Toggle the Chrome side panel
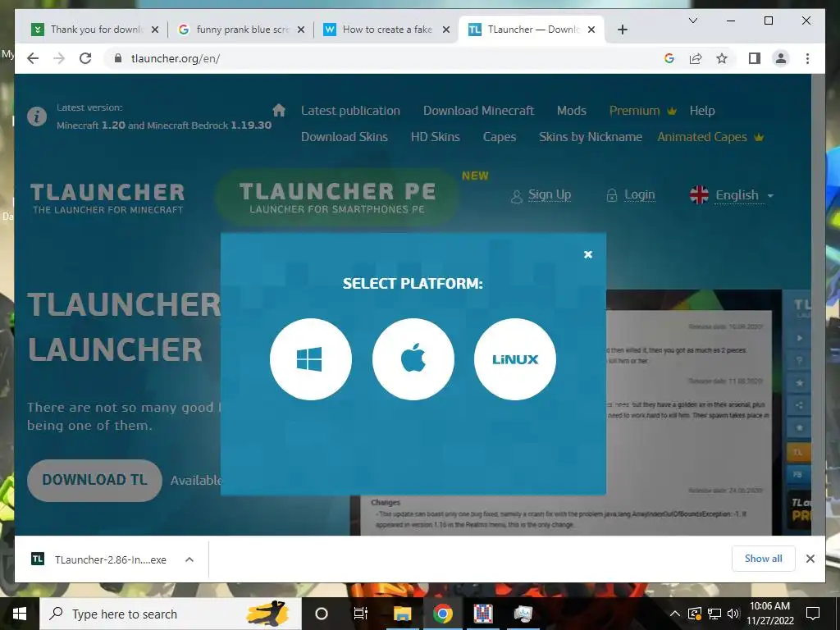Viewport: 840px width, 630px height. [x=755, y=58]
